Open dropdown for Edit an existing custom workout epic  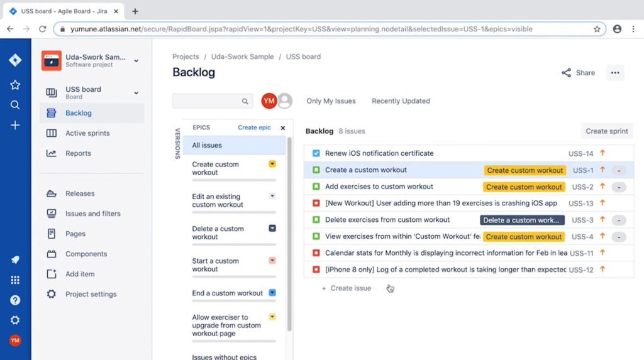pos(272,196)
